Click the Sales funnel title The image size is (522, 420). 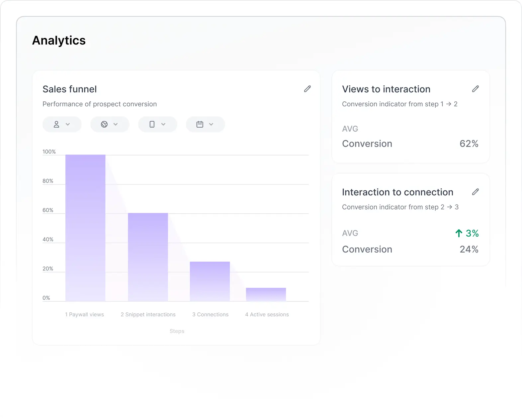[x=70, y=89]
